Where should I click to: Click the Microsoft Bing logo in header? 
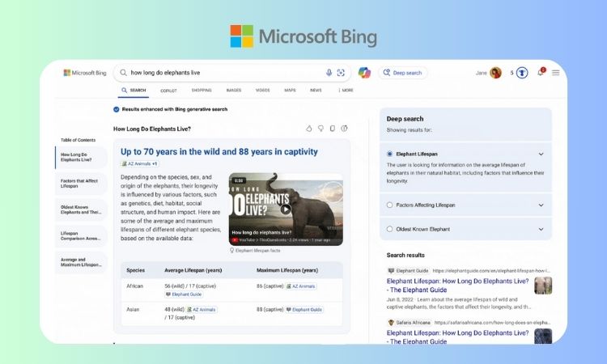coord(85,73)
